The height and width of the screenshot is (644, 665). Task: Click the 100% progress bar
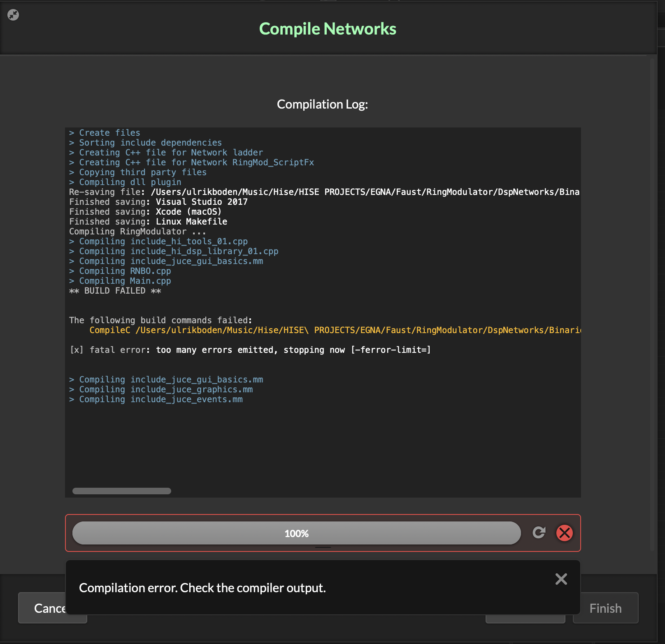click(x=296, y=533)
